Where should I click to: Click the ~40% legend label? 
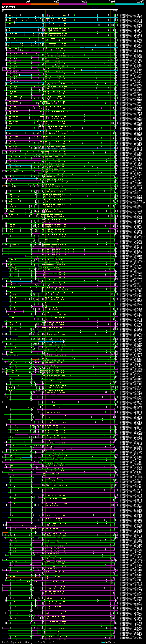point(55,2)
